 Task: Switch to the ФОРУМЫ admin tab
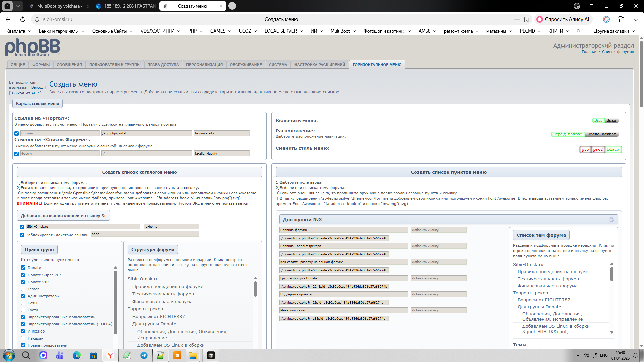coord(41,65)
